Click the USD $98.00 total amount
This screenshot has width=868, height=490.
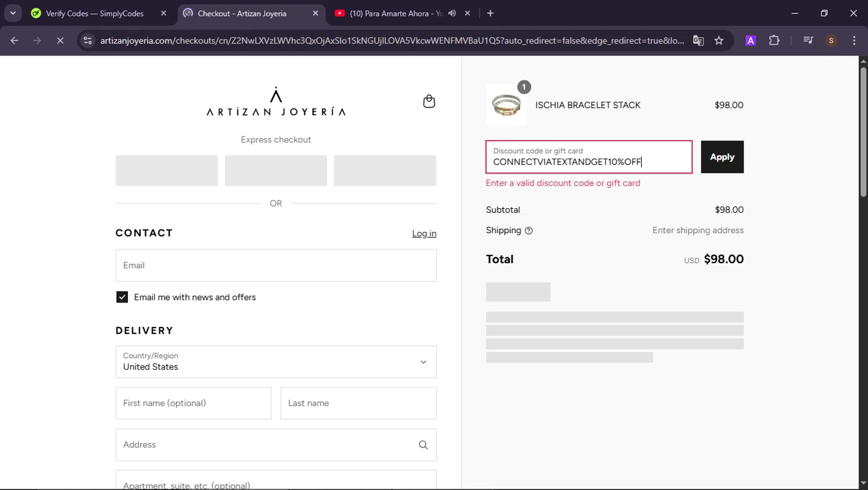(713, 259)
